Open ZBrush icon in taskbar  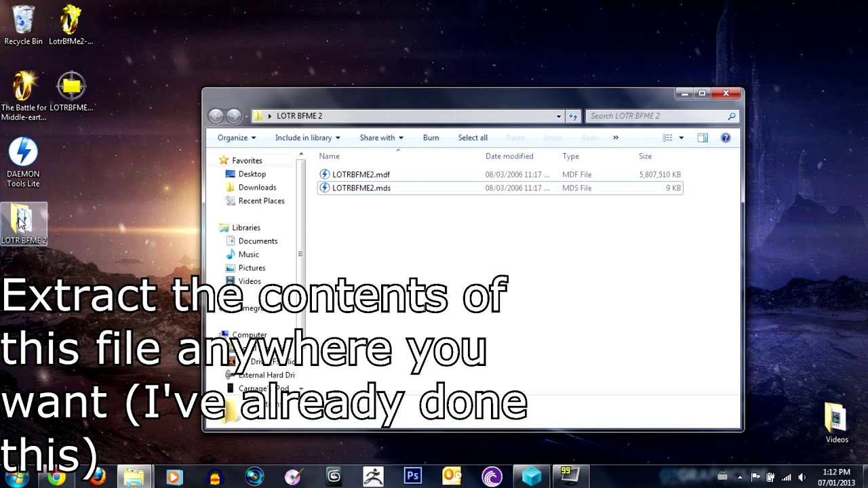tap(373, 476)
